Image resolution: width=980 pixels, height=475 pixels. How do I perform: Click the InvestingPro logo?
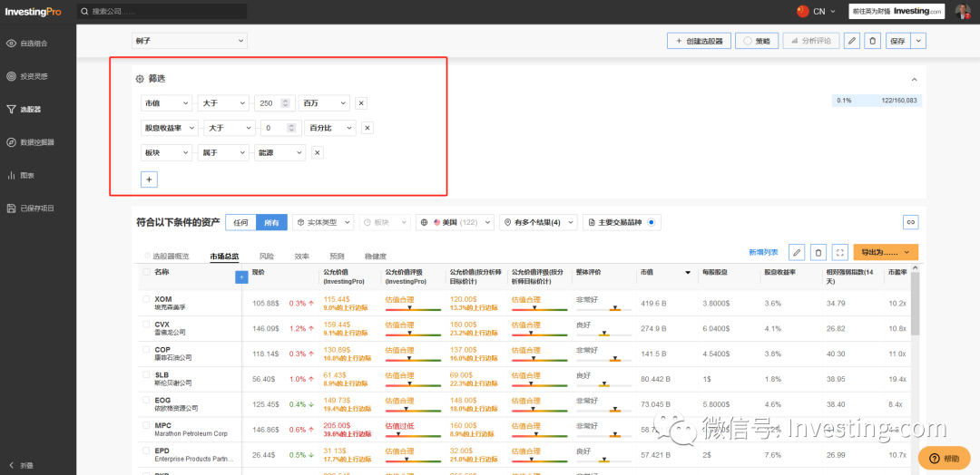(x=34, y=11)
